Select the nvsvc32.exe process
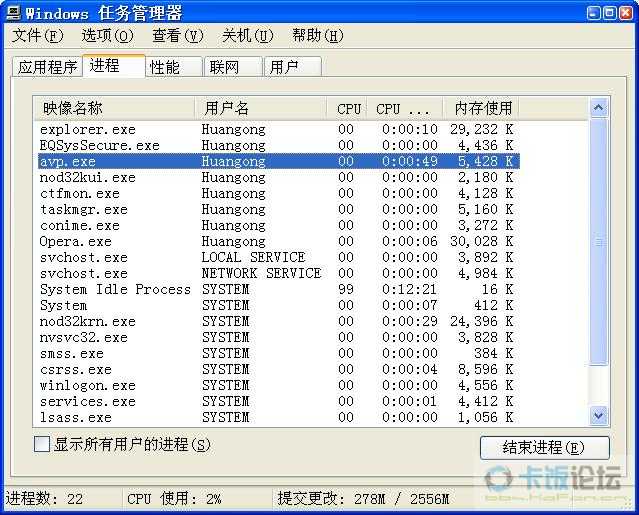The image size is (639, 515). click(278, 337)
